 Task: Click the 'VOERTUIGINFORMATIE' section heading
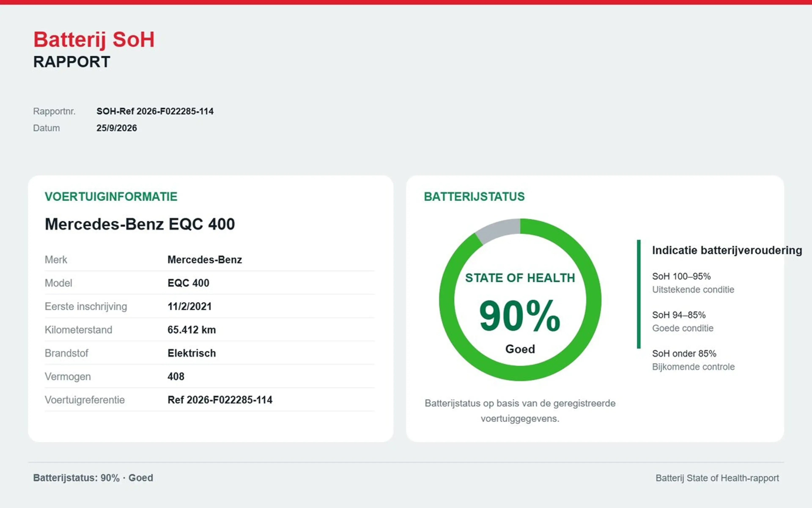click(x=111, y=197)
